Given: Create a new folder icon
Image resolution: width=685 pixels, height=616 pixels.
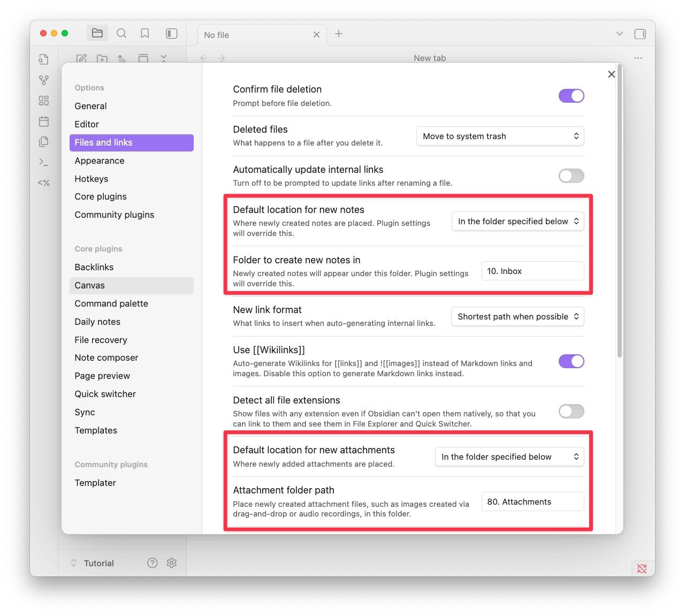Looking at the screenshot, I should [102, 58].
